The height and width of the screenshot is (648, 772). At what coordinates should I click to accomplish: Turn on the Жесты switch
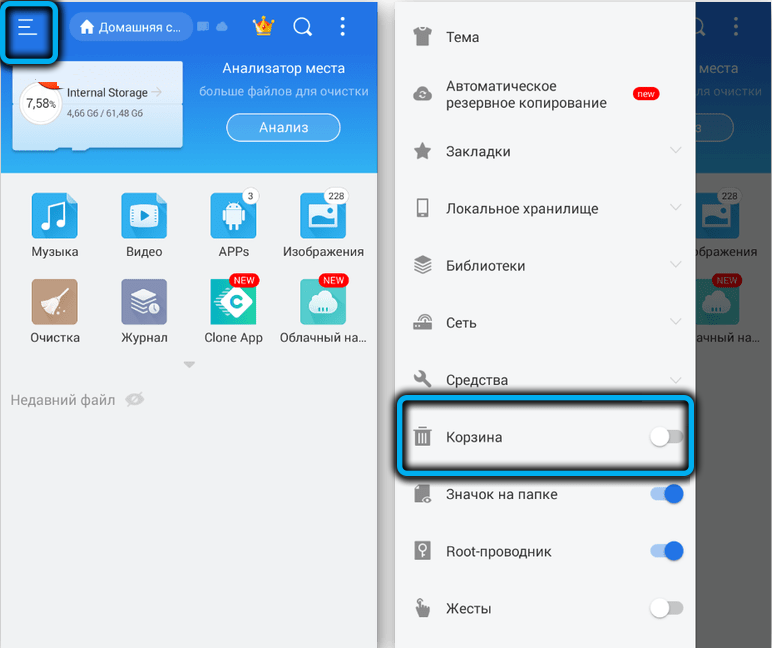pos(667,608)
